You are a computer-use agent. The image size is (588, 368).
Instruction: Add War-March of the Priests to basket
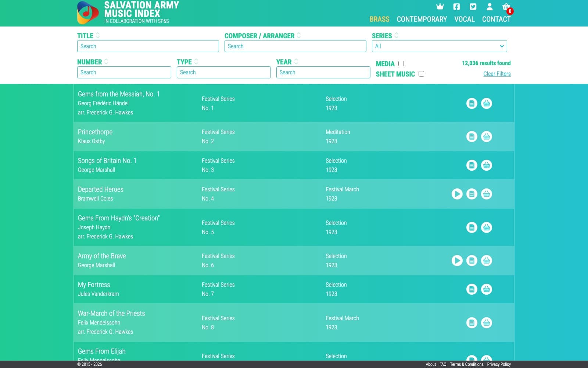point(487,323)
